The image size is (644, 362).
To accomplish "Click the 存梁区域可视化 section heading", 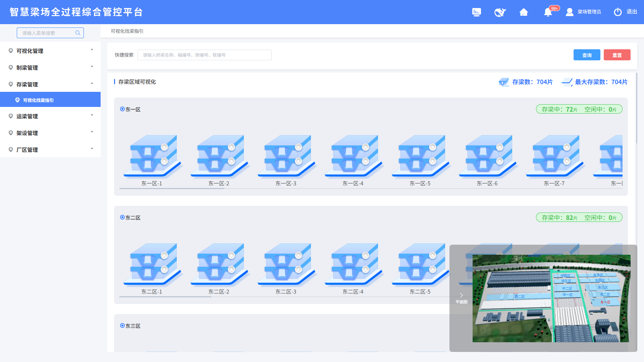I will (137, 82).
